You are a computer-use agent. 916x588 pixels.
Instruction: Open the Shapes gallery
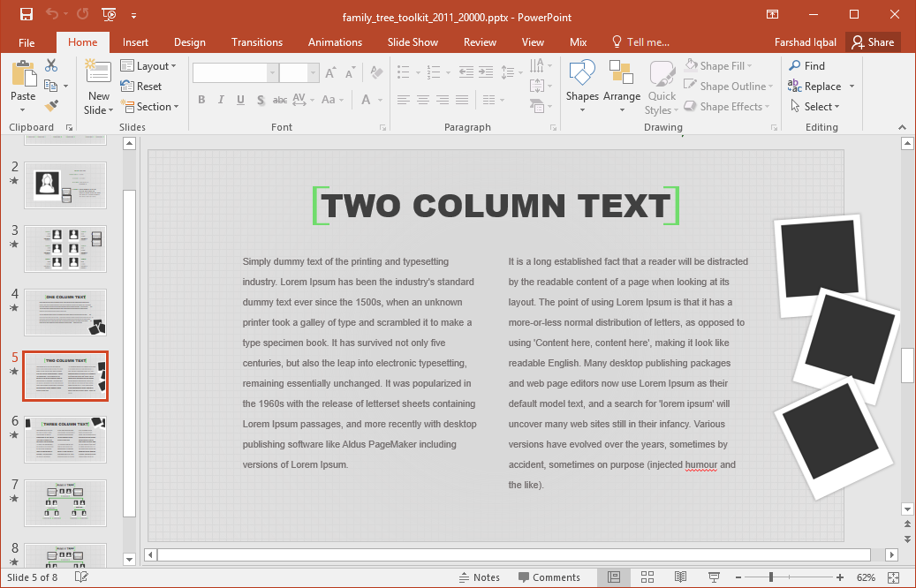[x=582, y=87]
